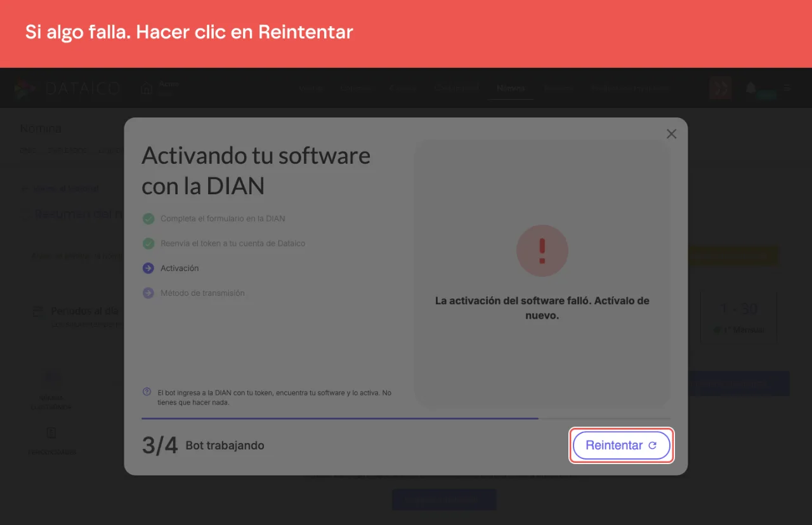Click the 'Activando tu software con la DIAN' heading
Viewport: 812px width, 525px height.
point(256,171)
